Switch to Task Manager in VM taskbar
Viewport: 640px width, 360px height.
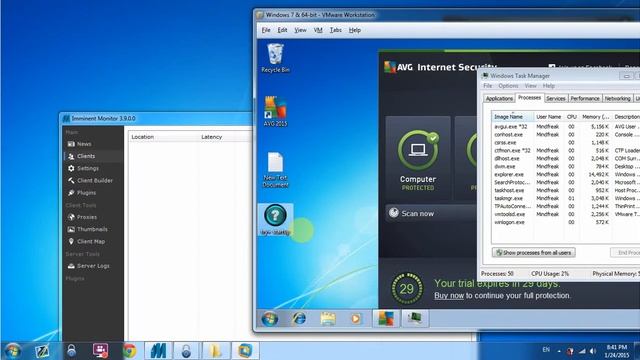coord(414,318)
